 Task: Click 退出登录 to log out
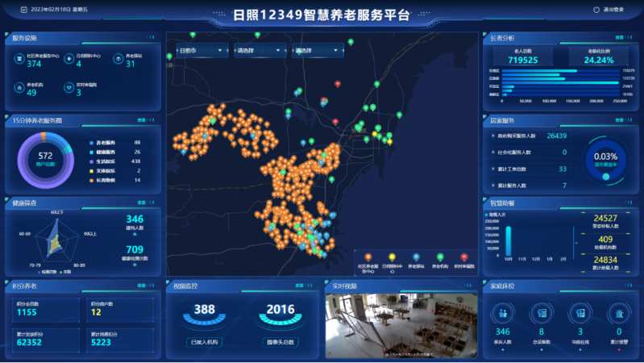(609, 10)
